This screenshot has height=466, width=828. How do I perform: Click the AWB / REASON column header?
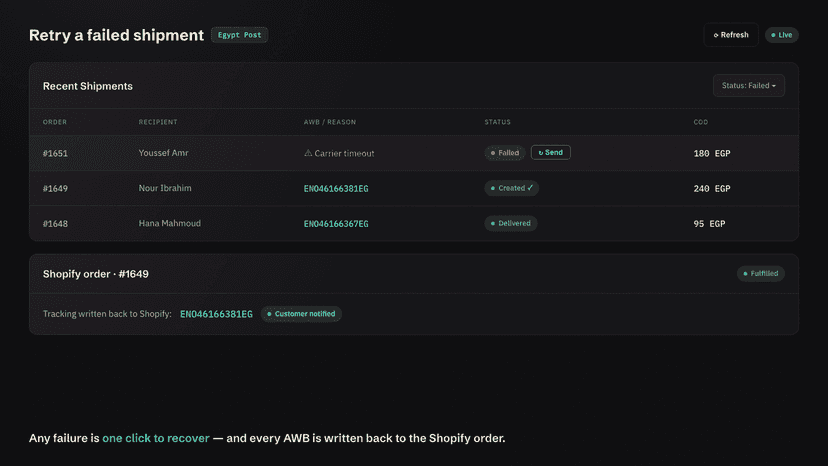330,122
